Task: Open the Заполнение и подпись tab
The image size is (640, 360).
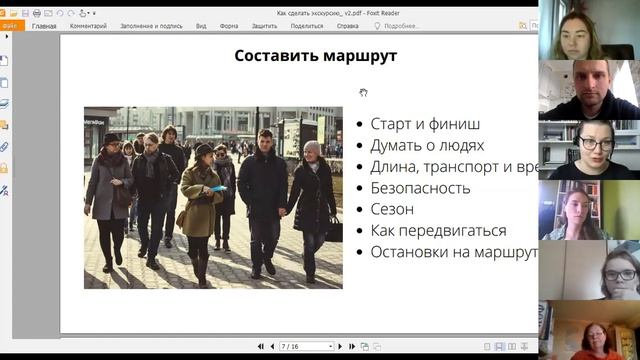Action: pyautogui.click(x=151, y=26)
